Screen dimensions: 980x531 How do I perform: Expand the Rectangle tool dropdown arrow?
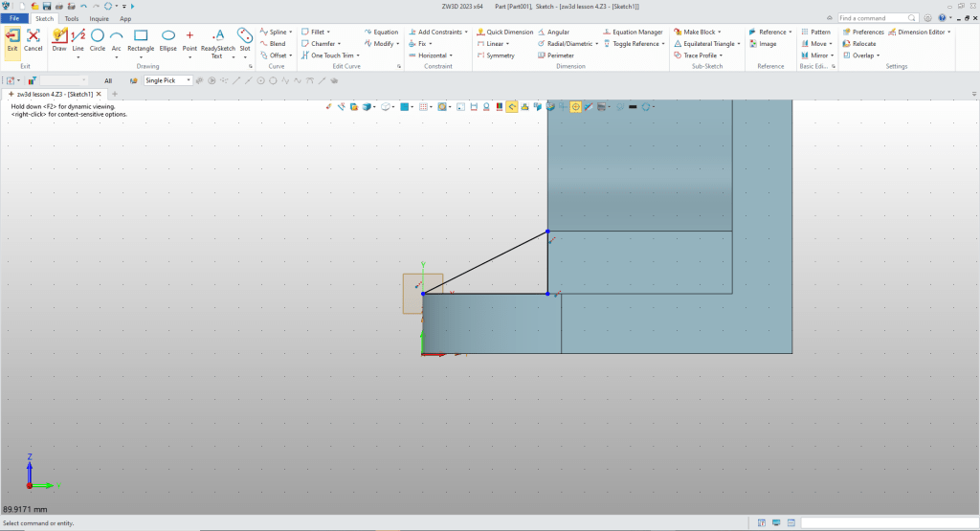tap(141, 56)
